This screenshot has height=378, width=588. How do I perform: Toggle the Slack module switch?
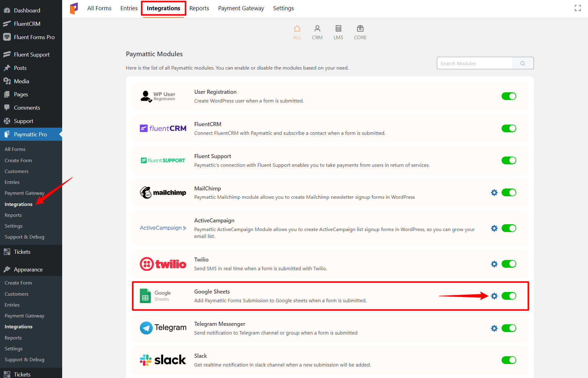(509, 360)
